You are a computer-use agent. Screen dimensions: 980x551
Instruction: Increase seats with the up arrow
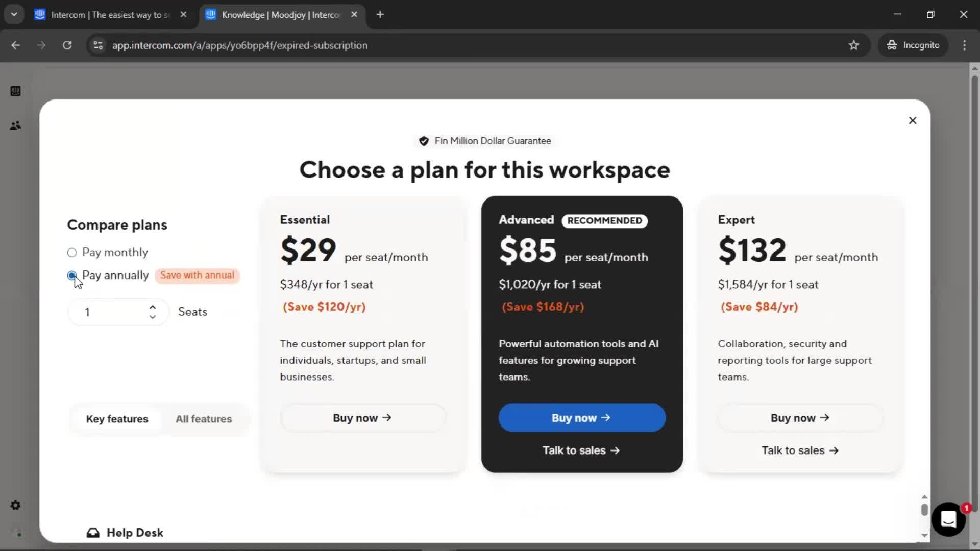coord(153,307)
